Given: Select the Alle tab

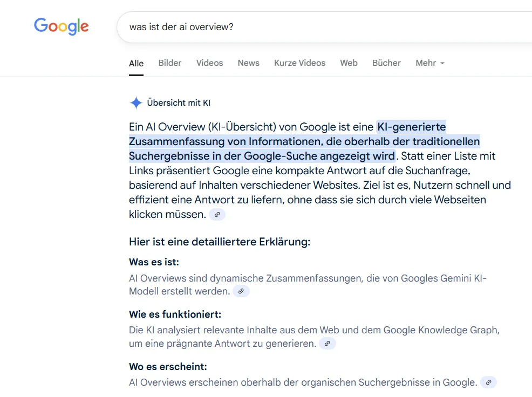Looking at the screenshot, I should tap(136, 64).
